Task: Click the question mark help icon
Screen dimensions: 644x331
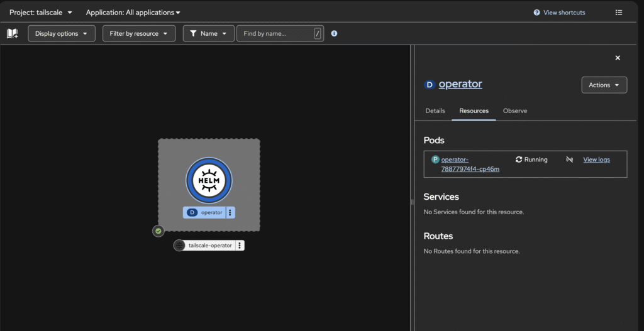Action: (x=536, y=13)
